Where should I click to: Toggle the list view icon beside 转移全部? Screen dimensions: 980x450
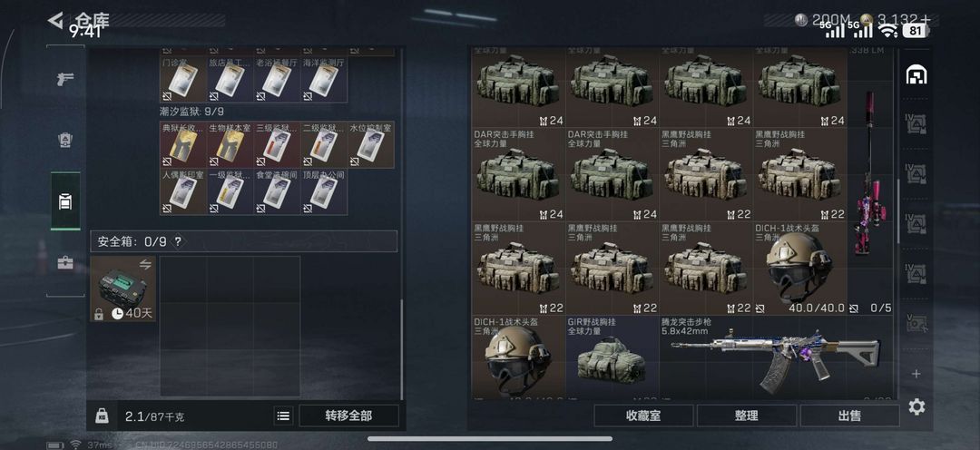[283, 416]
